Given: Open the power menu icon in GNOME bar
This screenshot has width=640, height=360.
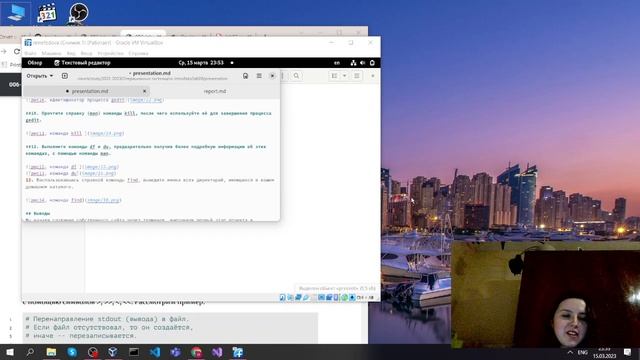Looking at the screenshot, I should [x=372, y=63].
